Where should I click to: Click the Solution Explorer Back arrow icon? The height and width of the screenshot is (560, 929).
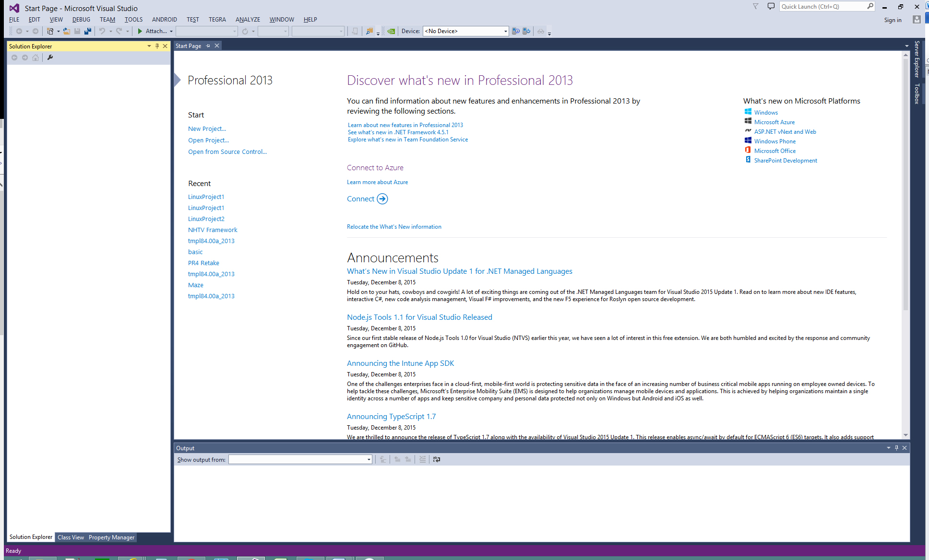pyautogui.click(x=14, y=58)
